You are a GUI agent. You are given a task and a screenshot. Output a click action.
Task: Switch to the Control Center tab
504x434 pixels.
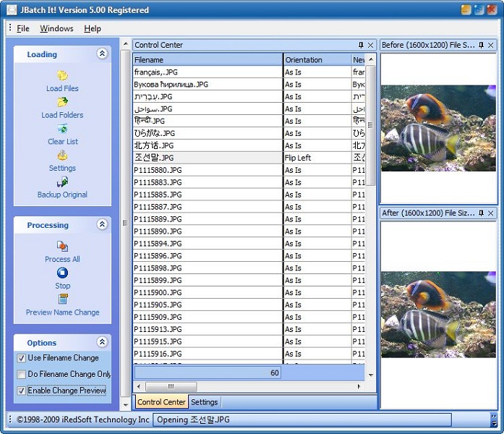coord(161,402)
